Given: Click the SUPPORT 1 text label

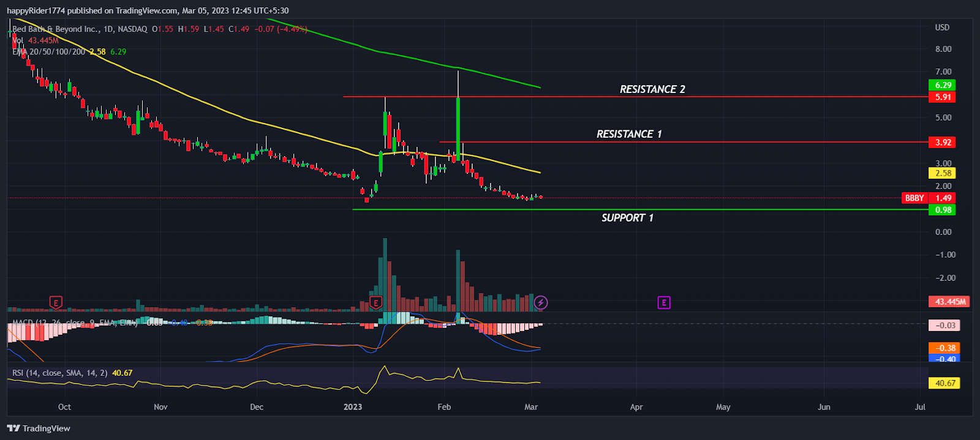Looking at the screenshot, I should (x=627, y=218).
